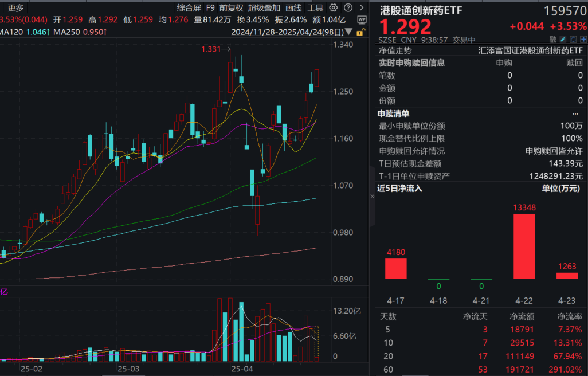
Task: Switch to the 综合屏 view
Action: point(190,8)
